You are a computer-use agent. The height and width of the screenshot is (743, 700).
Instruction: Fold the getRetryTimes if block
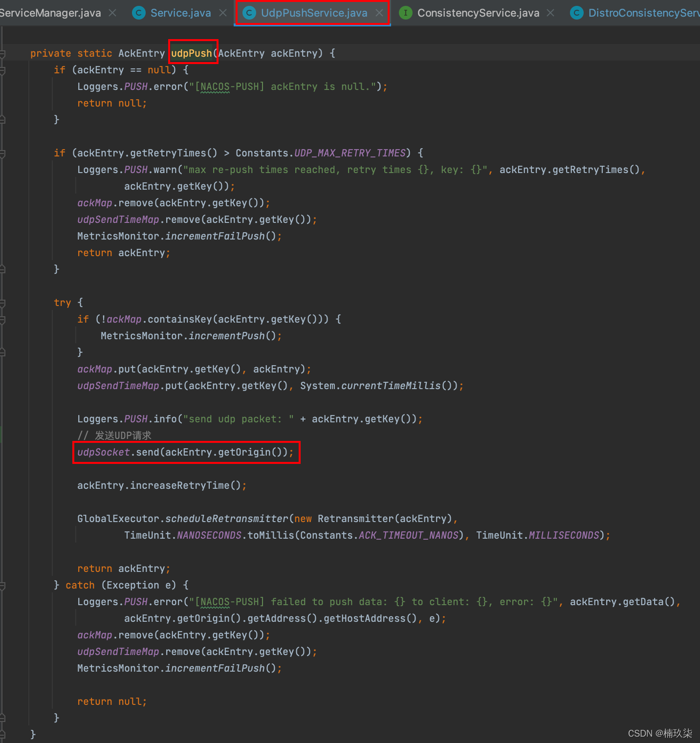(2, 153)
